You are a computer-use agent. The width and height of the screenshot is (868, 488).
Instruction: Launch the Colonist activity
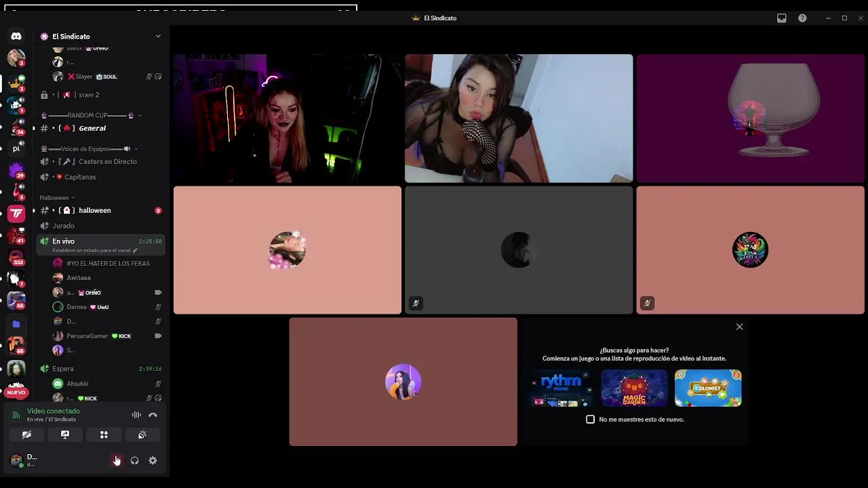(x=708, y=388)
